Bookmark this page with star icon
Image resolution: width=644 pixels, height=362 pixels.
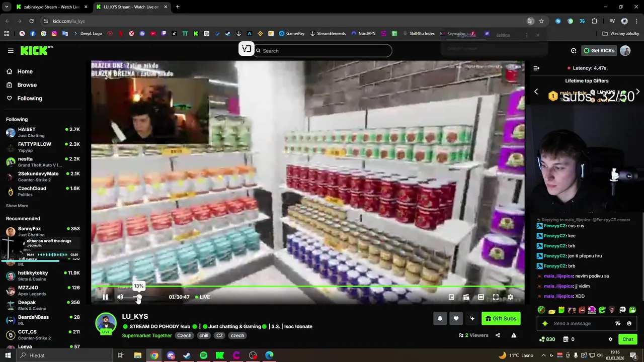pos(541,21)
